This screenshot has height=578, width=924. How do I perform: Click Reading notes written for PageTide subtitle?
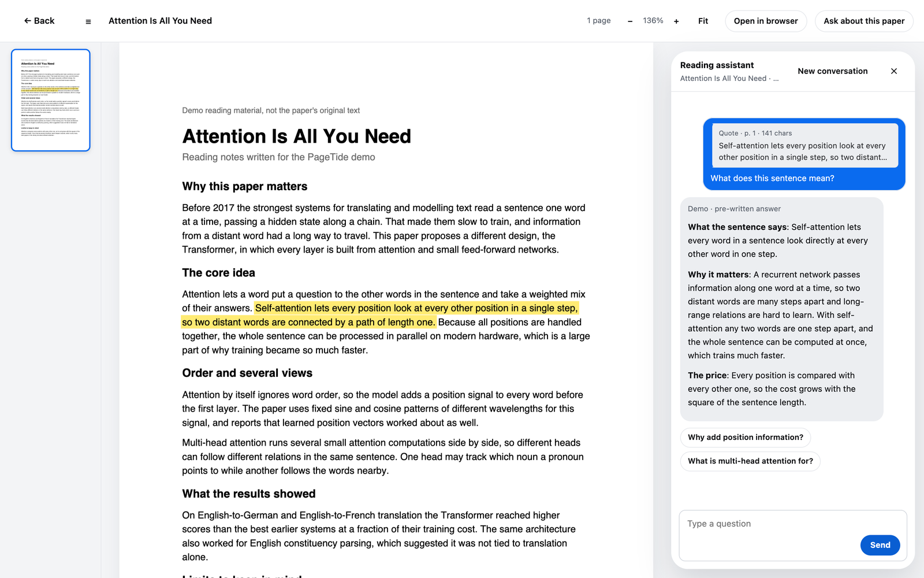coord(278,157)
